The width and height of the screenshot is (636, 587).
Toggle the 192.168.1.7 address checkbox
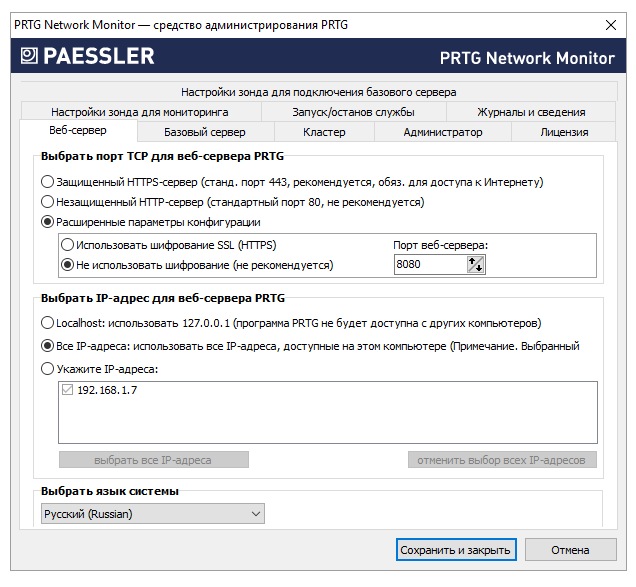pos(68,390)
